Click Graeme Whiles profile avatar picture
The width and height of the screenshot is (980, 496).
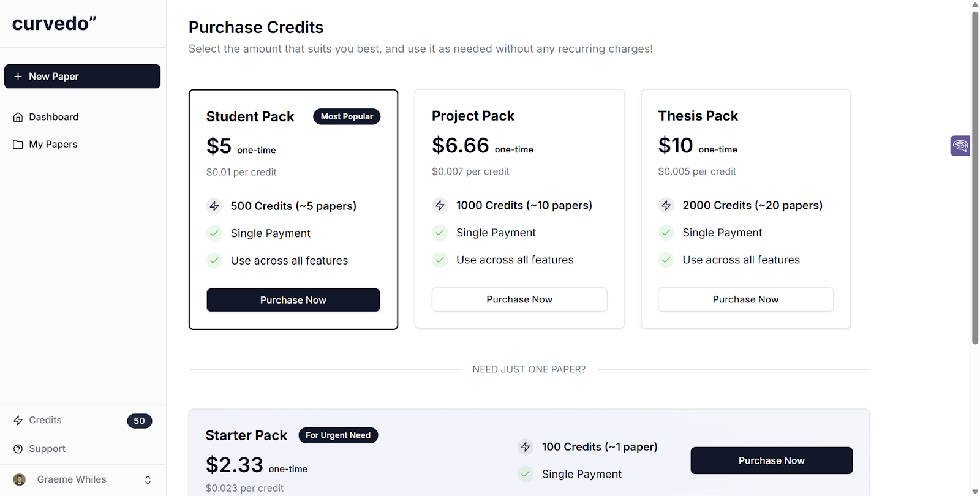tap(18, 479)
